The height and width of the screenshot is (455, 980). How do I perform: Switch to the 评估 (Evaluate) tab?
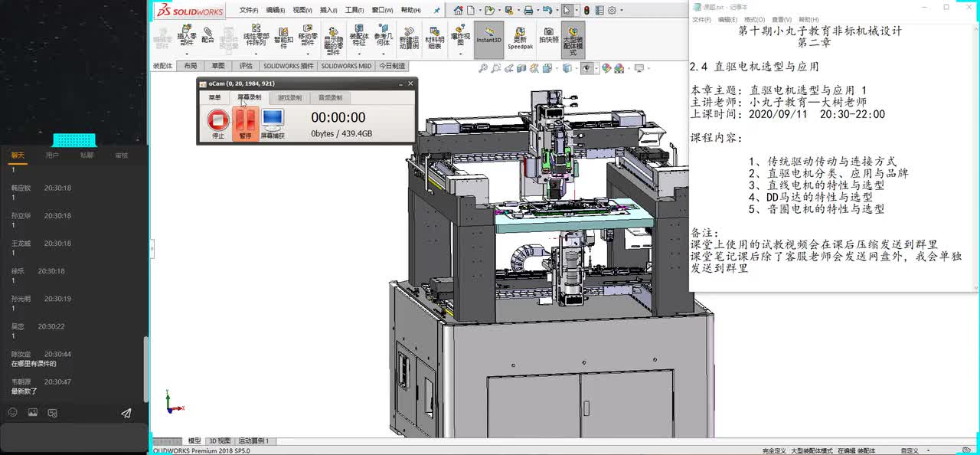(x=246, y=66)
